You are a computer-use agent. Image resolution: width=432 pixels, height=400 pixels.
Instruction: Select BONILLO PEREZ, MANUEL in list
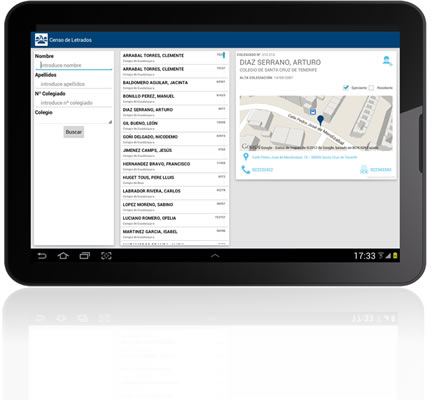(174, 98)
